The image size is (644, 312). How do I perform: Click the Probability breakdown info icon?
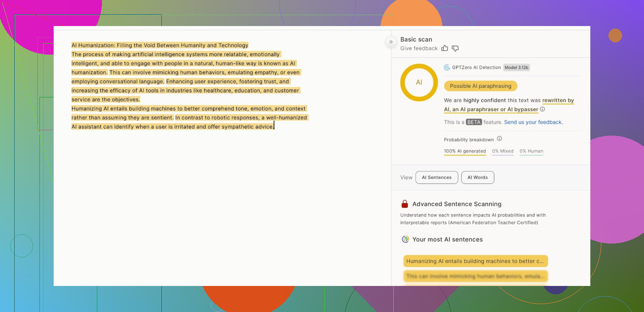(x=499, y=139)
